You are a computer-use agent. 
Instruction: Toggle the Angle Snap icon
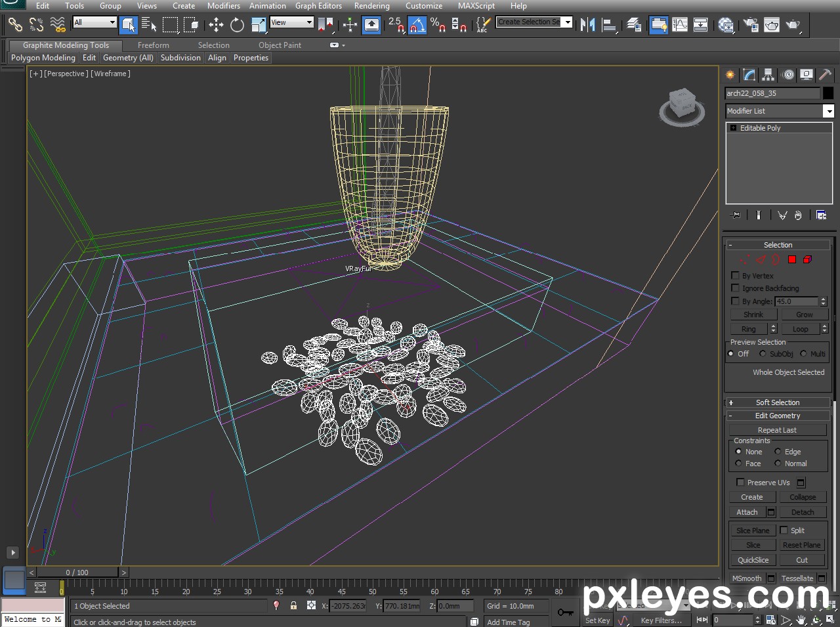click(x=417, y=25)
